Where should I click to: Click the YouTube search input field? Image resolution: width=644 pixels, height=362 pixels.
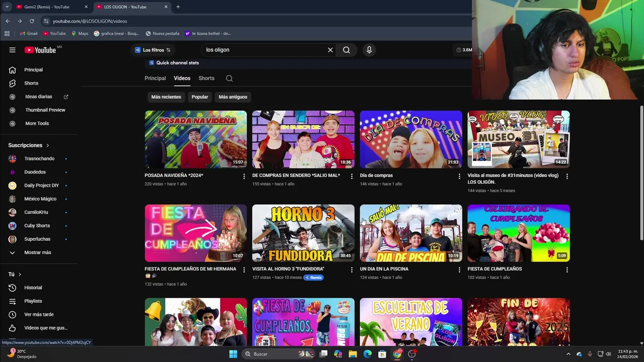point(264,50)
